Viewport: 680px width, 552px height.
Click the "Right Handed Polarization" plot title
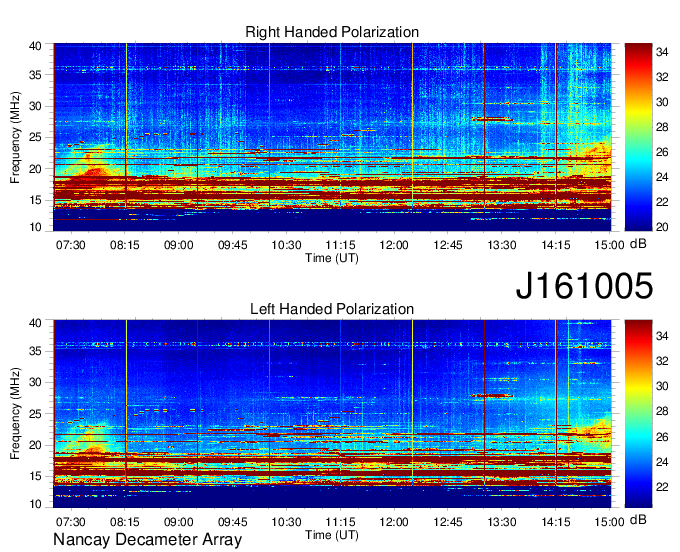pyautogui.click(x=332, y=32)
